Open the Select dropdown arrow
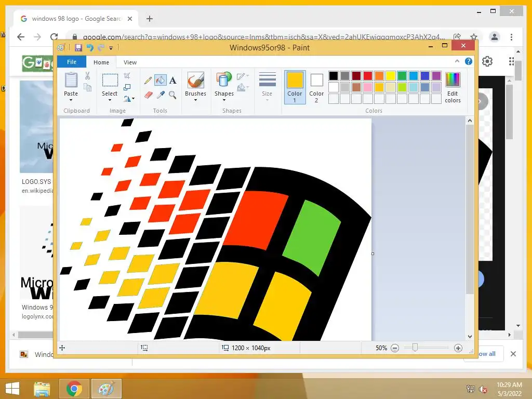The height and width of the screenshot is (399, 532). tap(110, 100)
